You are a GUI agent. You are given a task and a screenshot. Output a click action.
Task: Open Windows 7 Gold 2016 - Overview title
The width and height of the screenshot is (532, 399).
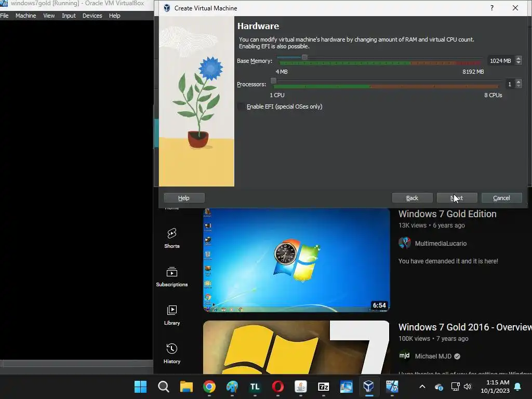(x=465, y=327)
